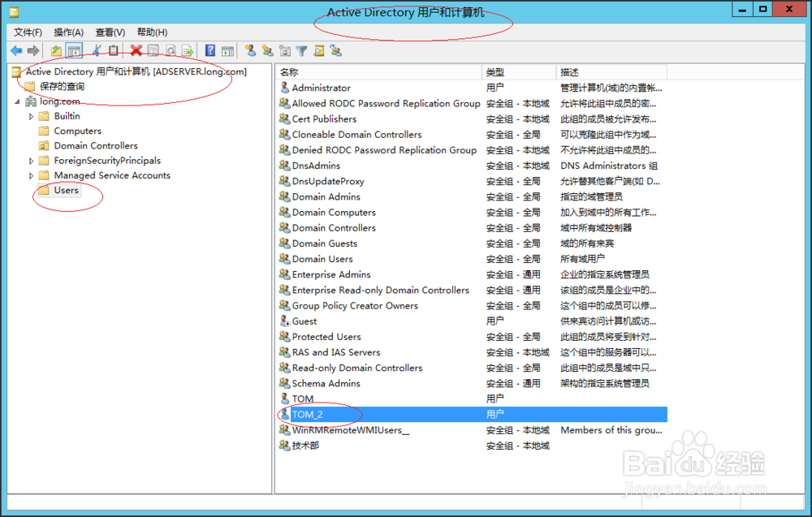Viewport: 812px width, 517px height.
Task: Collapse the long.com domain node
Action: (17, 101)
